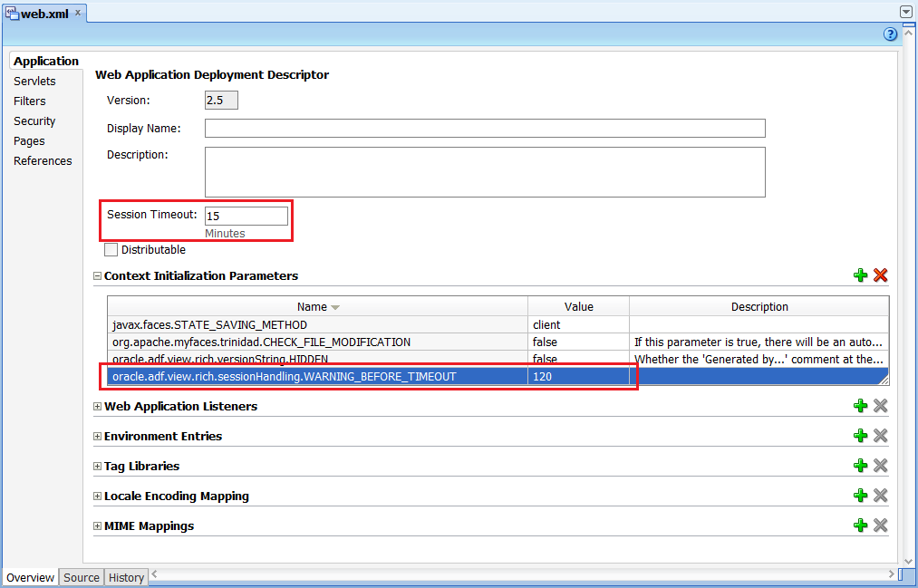The height and width of the screenshot is (588, 918).
Task: Go to the Pages section
Action: (29, 140)
